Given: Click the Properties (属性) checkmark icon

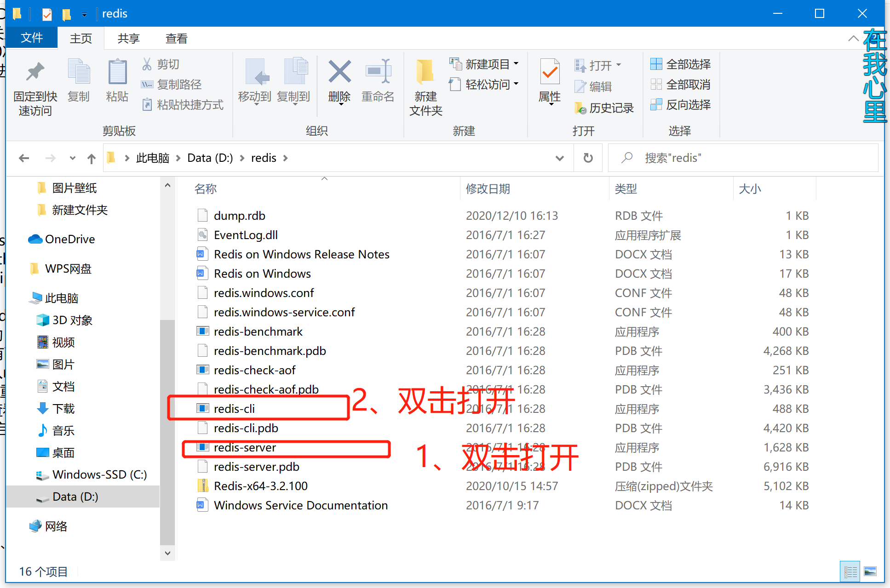Looking at the screenshot, I should 550,71.
